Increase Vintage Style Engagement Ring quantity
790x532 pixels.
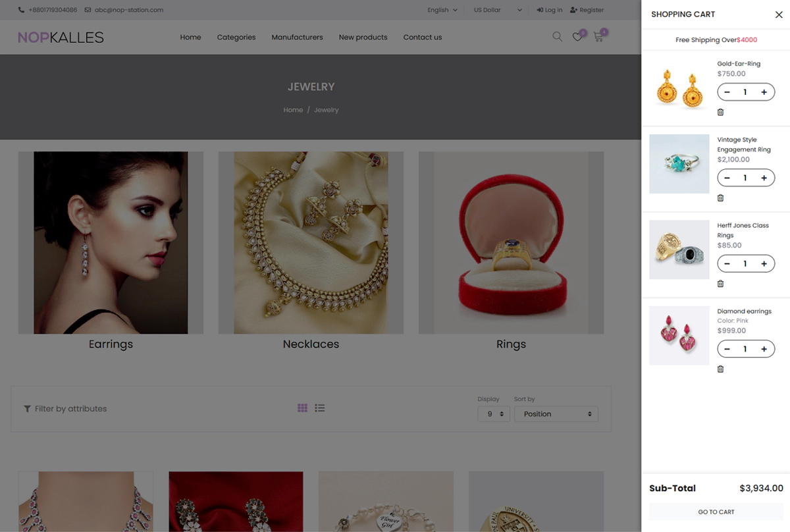(764, 178)
